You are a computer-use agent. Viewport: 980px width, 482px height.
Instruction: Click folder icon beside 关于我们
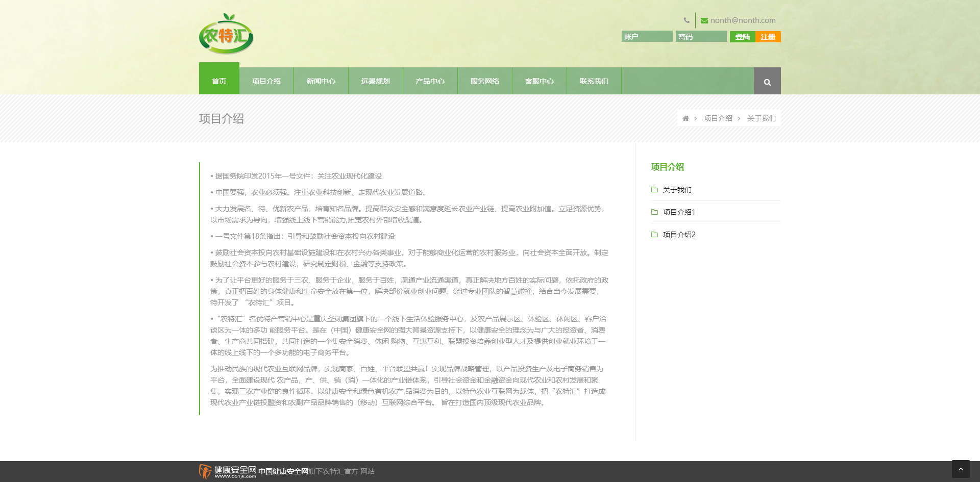coord(654,190)
